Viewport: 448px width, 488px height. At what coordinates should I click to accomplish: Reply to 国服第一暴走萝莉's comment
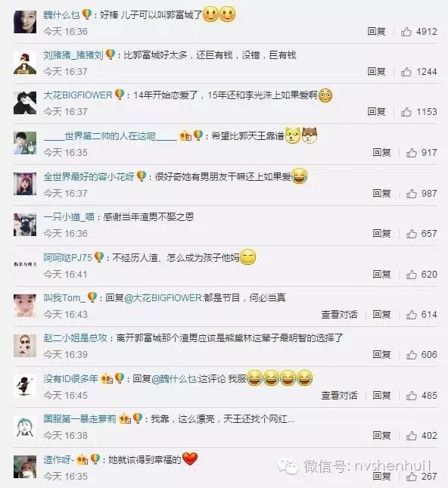(x=381, y=435)
